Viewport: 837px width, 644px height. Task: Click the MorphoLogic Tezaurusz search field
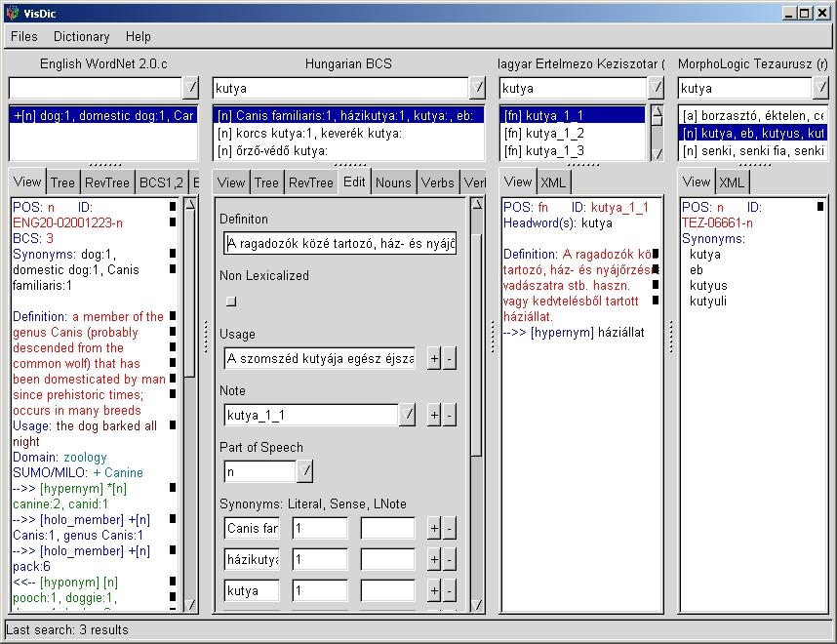[745, 88]
